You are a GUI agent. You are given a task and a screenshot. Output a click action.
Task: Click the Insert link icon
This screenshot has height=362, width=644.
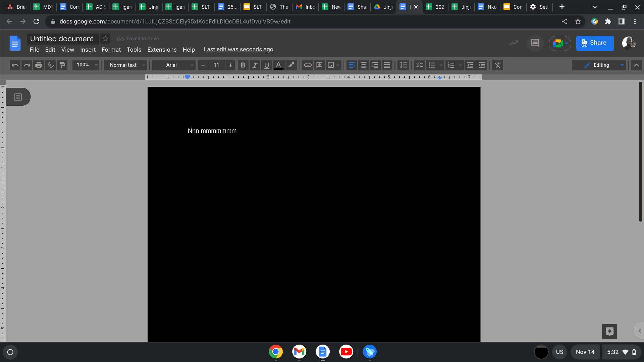tap(308, 65)
